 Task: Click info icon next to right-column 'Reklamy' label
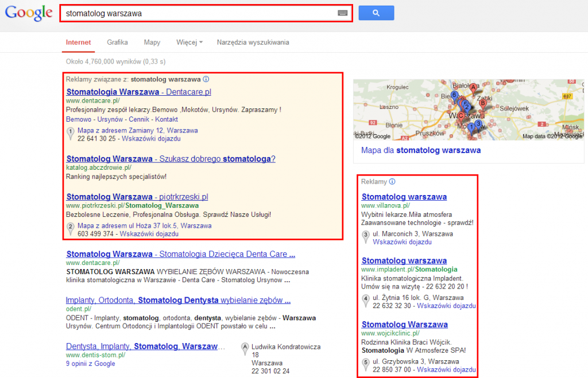click(x=393, y=182)
